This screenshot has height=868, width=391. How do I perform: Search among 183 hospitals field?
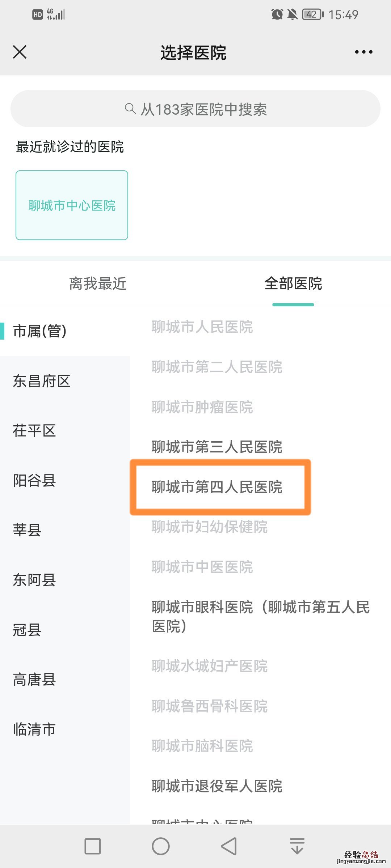coord(195,109)
